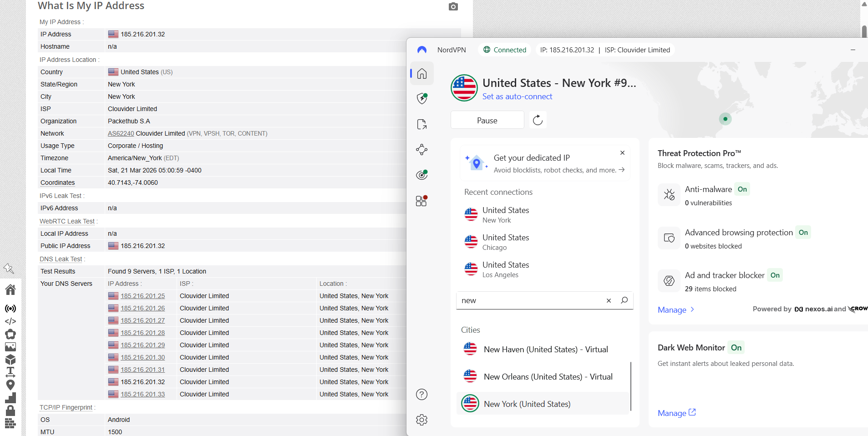Click the Anti-malware bug icon
The image size is (868, 436).
point(669,195)
